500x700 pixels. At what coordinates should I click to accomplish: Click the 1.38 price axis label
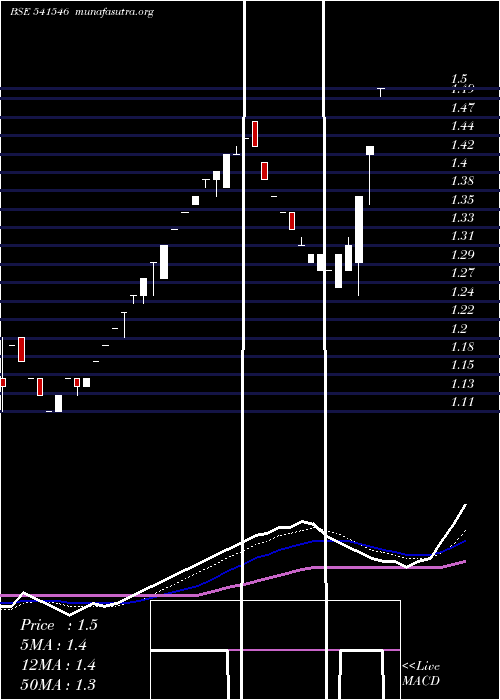pos(463,181)
